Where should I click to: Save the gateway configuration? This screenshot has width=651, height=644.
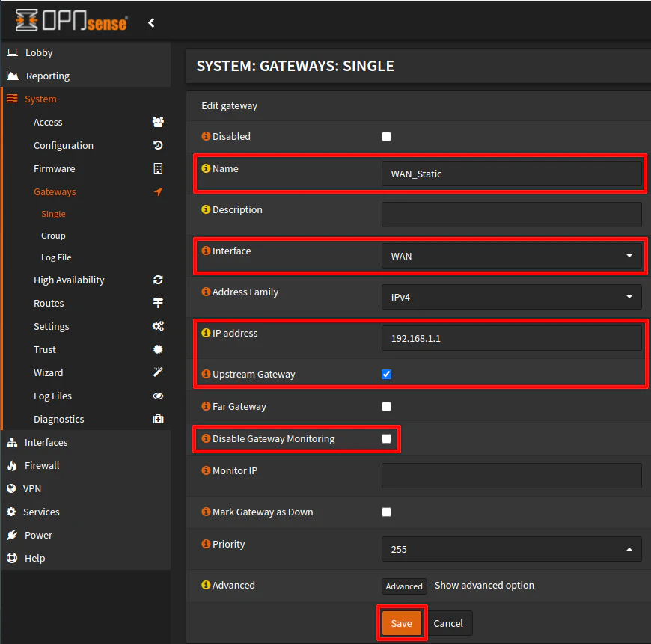click(x=402, y=623)
